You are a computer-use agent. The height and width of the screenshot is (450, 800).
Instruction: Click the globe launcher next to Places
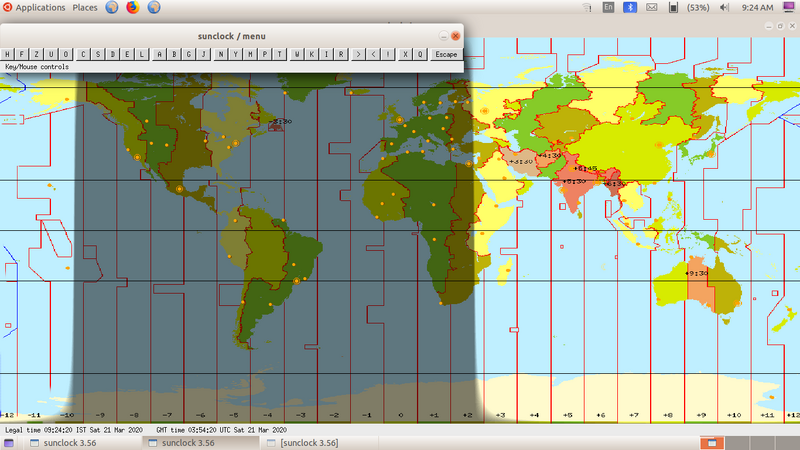pos(112,7)
